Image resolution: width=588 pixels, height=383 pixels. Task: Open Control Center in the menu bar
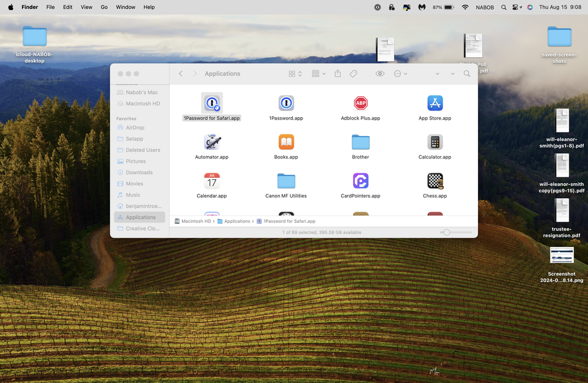[x=516, y=7]
